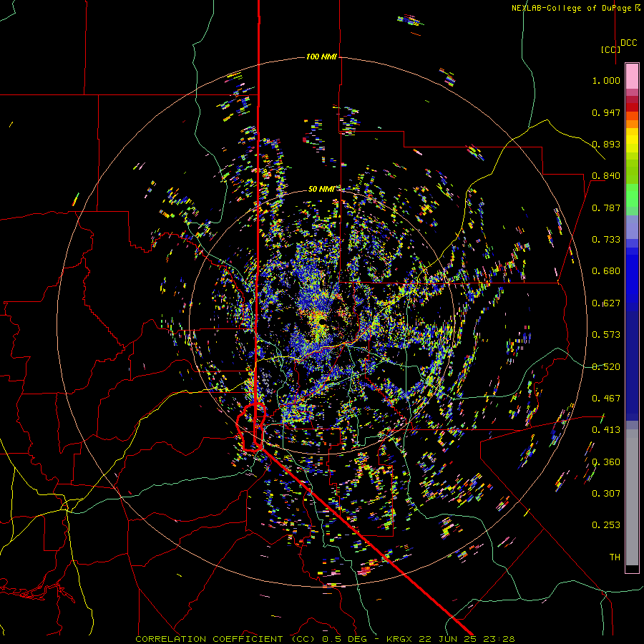Click the pink band of the color scale
The height and width of the screenshot is (644, 644).
(x=632, y=76)
